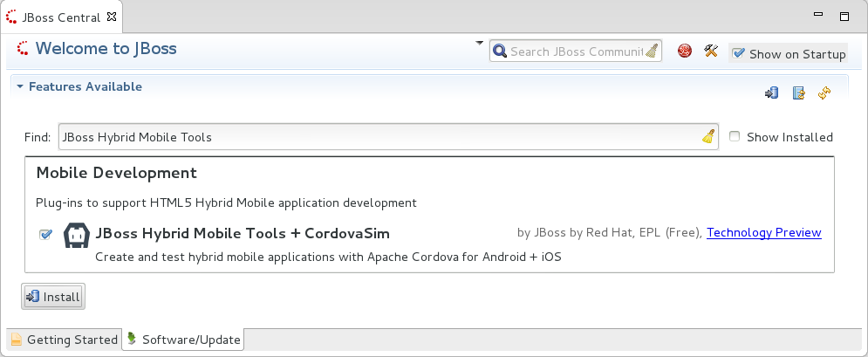Toggle Show on Startup checkbox
Screen dimensions: 868x357
[739, 54]
